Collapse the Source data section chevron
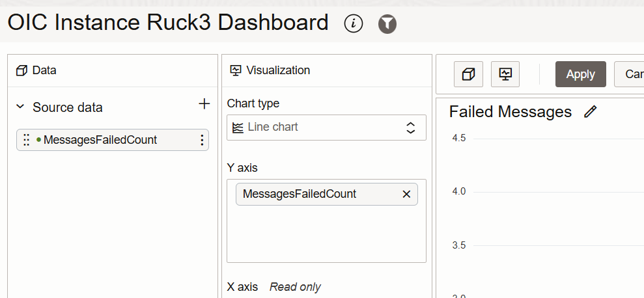 coord(20,107)
